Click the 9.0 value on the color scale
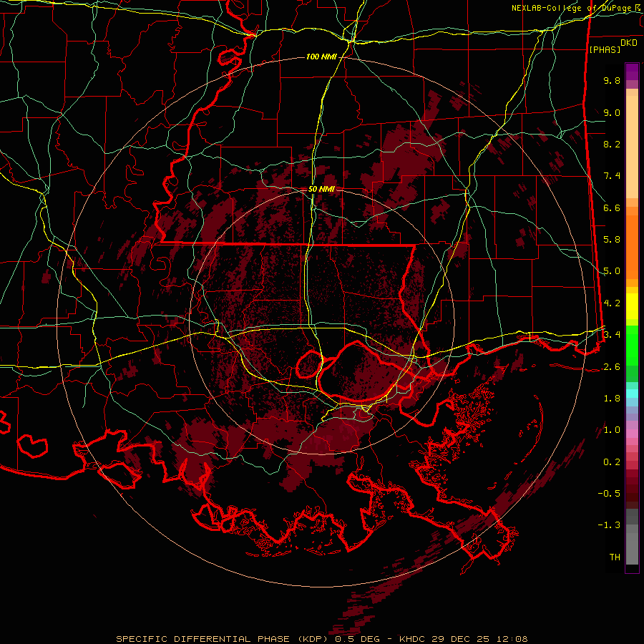 click(612, 112)
